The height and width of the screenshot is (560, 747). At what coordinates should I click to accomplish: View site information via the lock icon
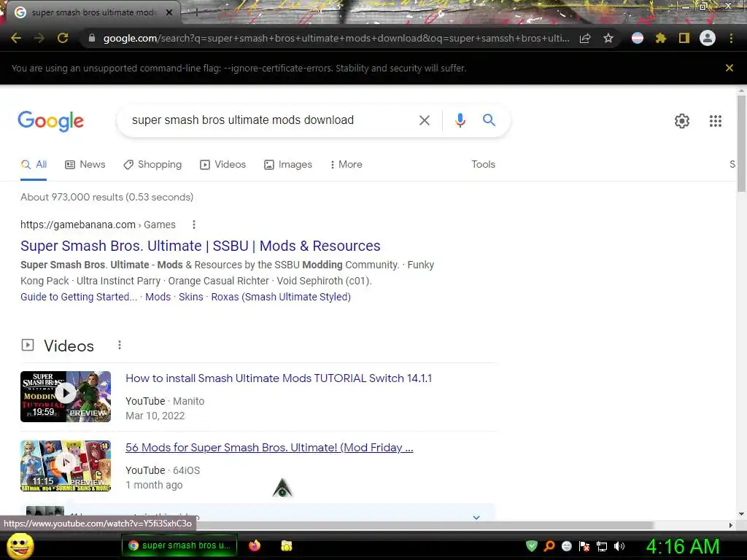92,38
